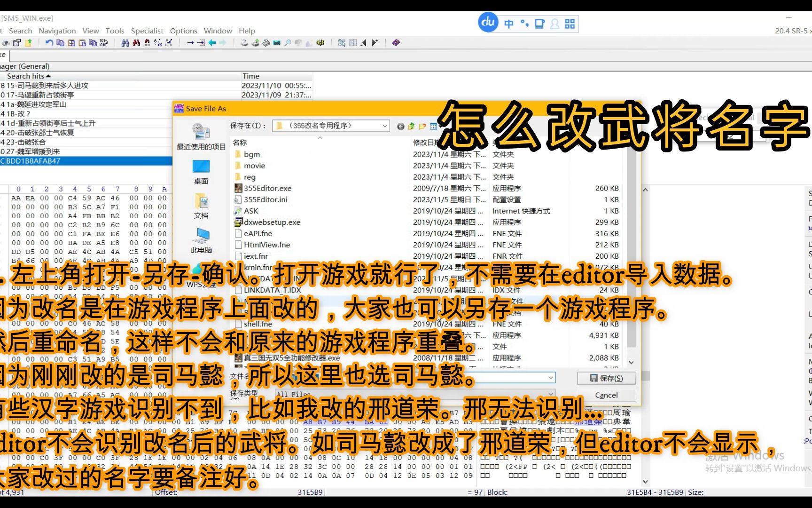
Task: Open the All Files save type dropdown
Action: pos(550,394)
